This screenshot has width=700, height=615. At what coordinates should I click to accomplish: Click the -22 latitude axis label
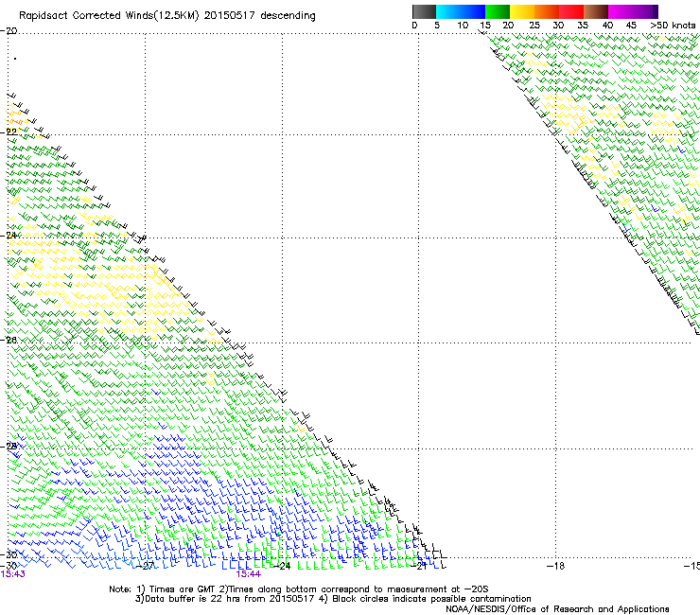coord(9,132)
